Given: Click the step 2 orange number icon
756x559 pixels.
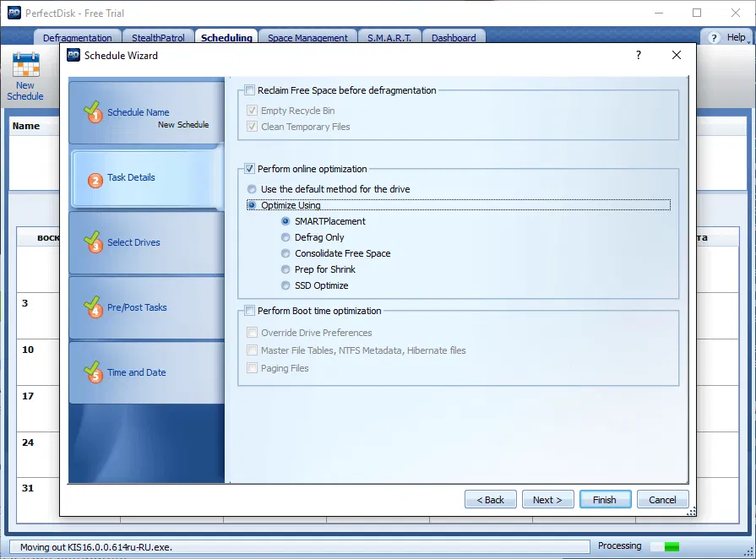Looking at the screenshot, I should point(95,180).
